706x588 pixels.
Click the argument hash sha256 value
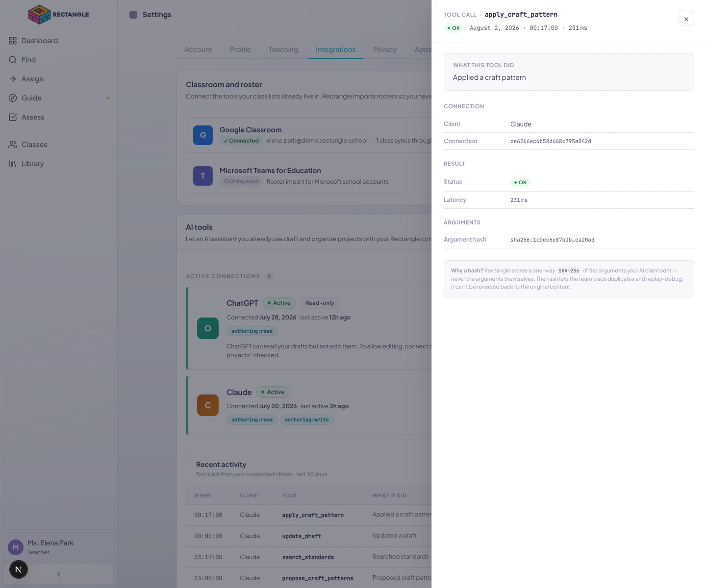coord(552,240)
